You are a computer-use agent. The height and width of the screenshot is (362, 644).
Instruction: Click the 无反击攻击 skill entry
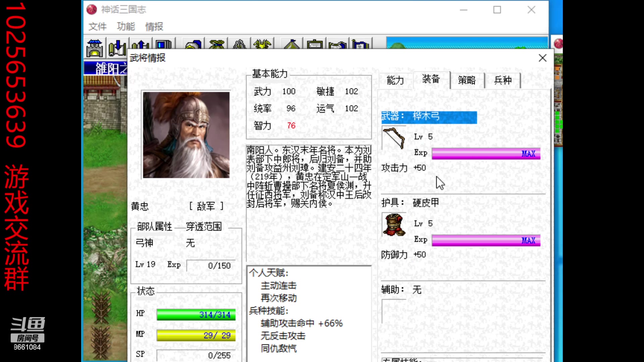coord(283,336)
